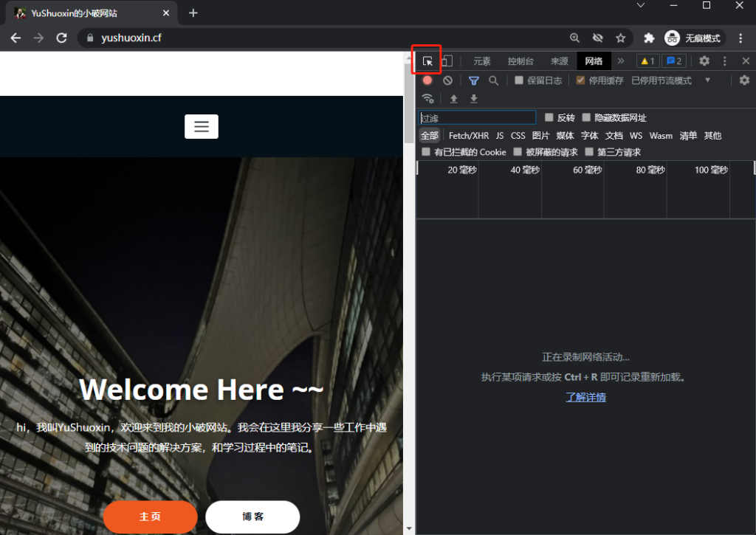Enable the 保留日志 checkbox
Screen dimensions: 756x535
point(519,80)
